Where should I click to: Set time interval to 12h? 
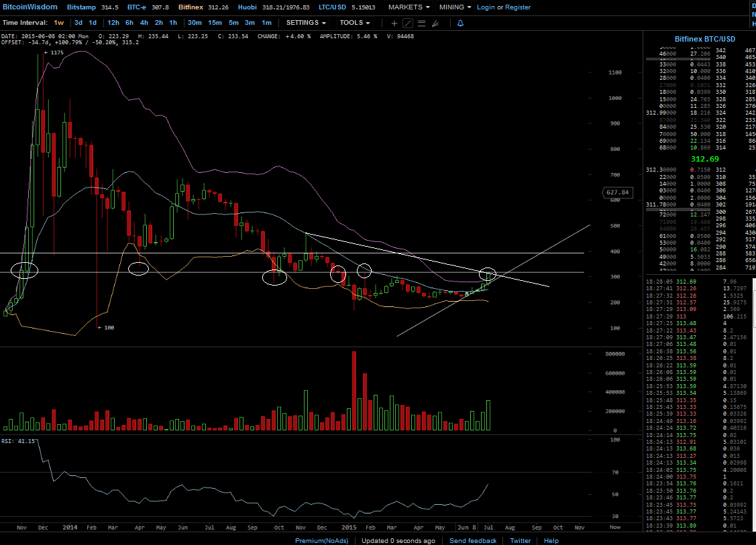click(113, 23)
